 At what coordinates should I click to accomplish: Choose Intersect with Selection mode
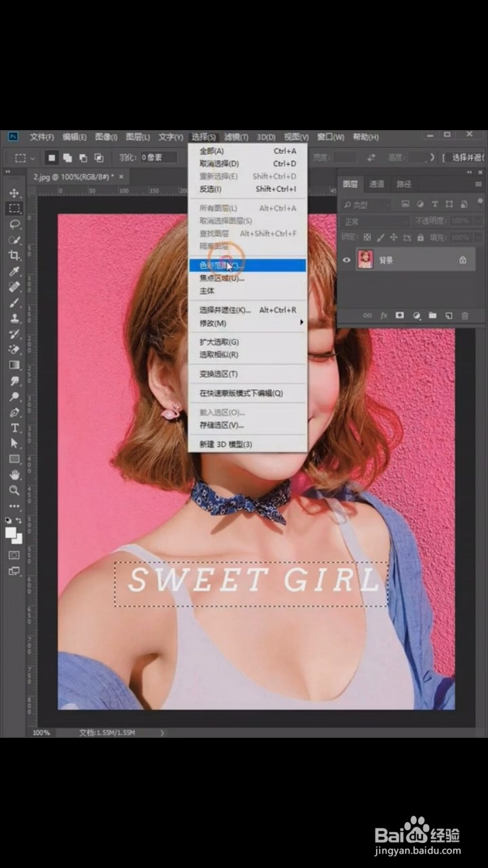click(x=99, y=157)
